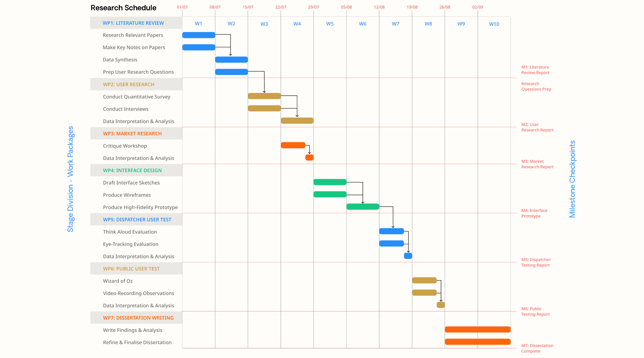Select Produce High-Fidelity Prototype label
The image size is (644, 358).
(x=140, y=207)
